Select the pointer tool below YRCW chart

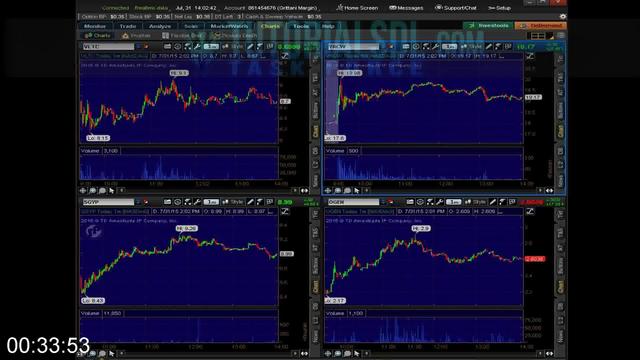tap(357, 191)
